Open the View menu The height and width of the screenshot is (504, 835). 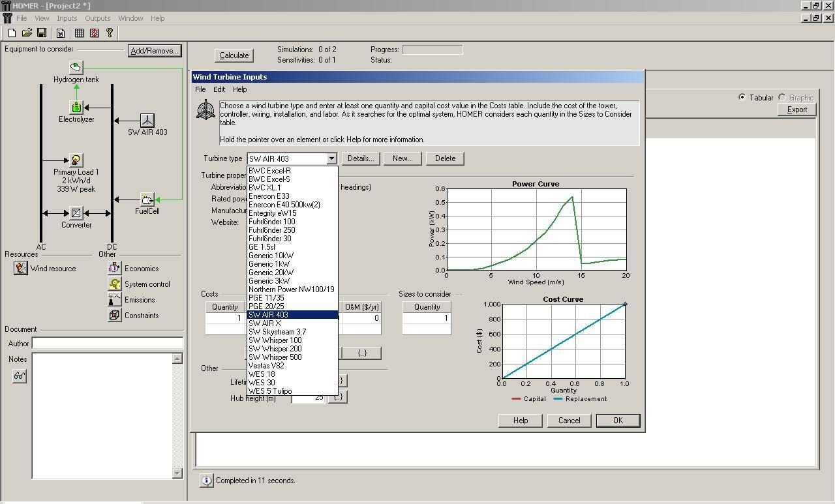click(42, 18)
